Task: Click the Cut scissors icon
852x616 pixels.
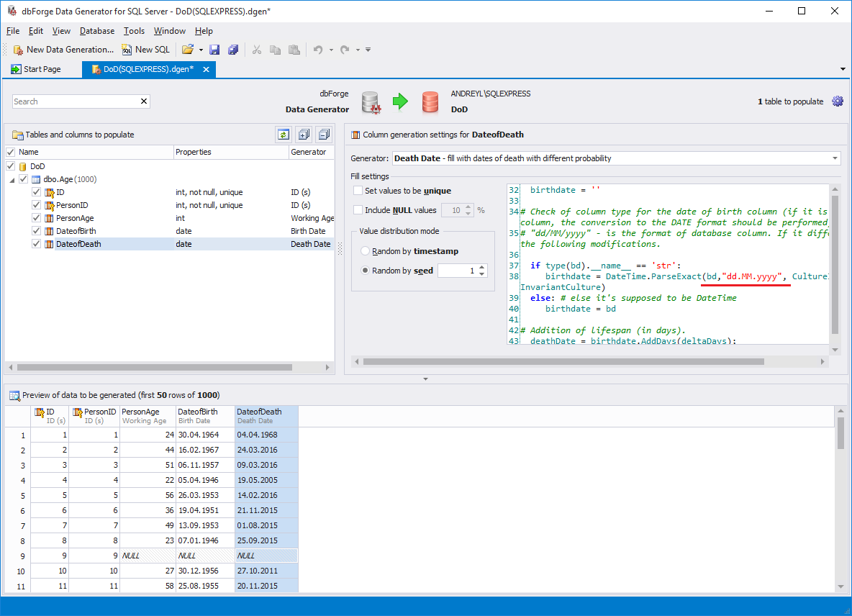Action: click(x=257, y=50)
